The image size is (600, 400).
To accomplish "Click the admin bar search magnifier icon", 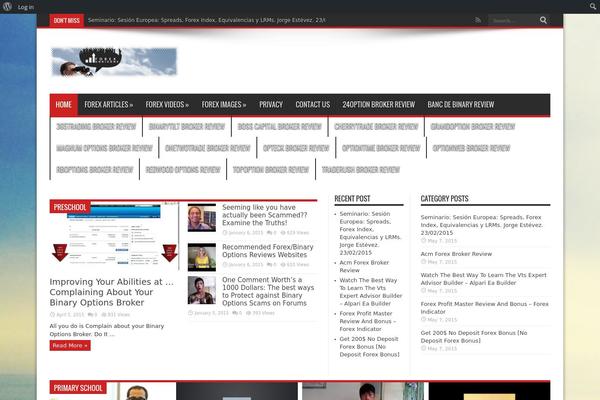I will tap(593, 7).
